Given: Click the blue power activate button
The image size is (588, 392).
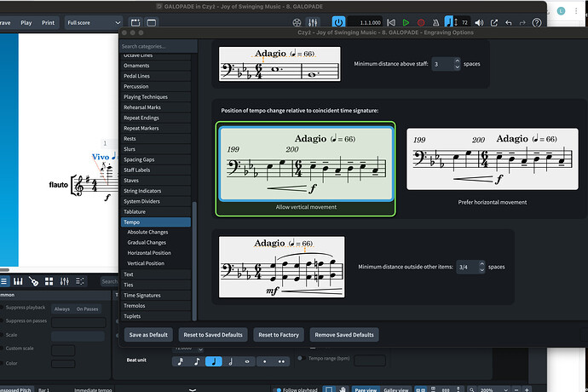Looking at the screenshot, I should pos(338,22).
